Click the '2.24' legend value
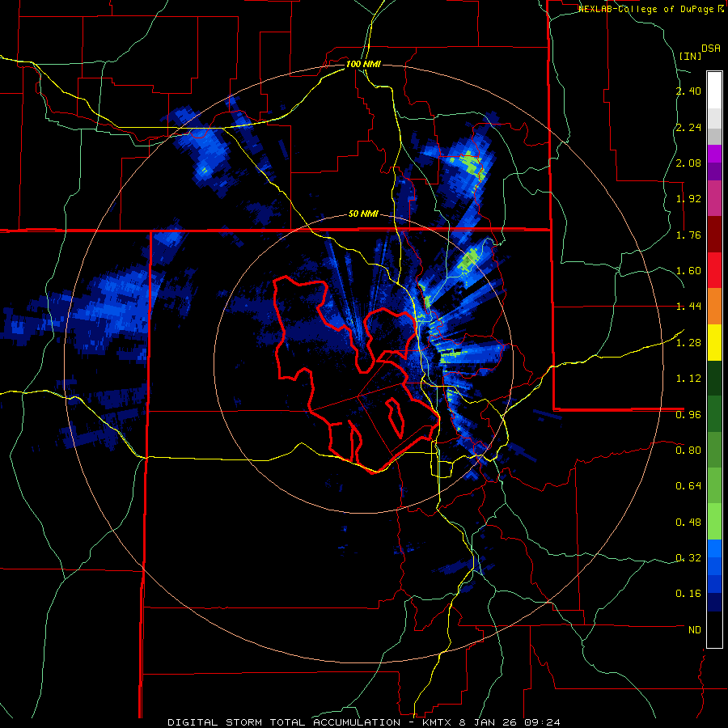The width and height of the screenshot is (728, 728). click(688, 127)
